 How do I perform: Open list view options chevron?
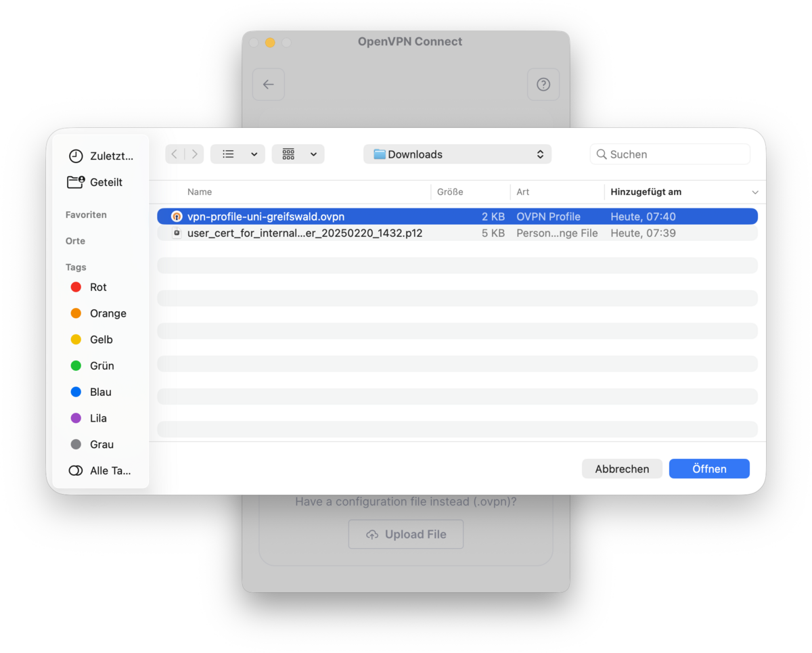254,154
